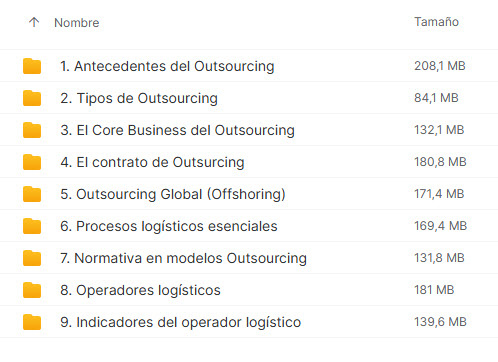Screen dimensions: 498x362
Task: Click the folder icon for Normativa en modelos Outsourcing
Action: pos(32,258)
